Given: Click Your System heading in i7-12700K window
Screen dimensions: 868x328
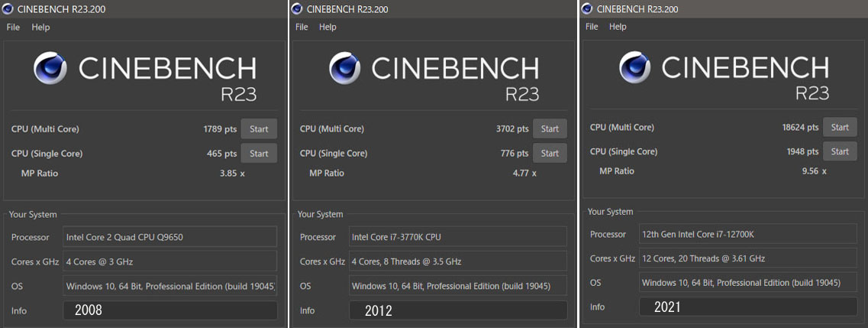Looking at the screenshot, I should [x=611, y=212].
